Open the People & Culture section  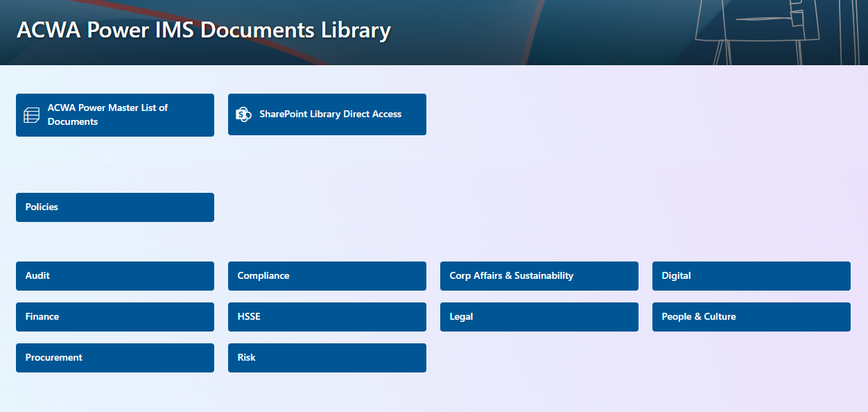(751, 317)
